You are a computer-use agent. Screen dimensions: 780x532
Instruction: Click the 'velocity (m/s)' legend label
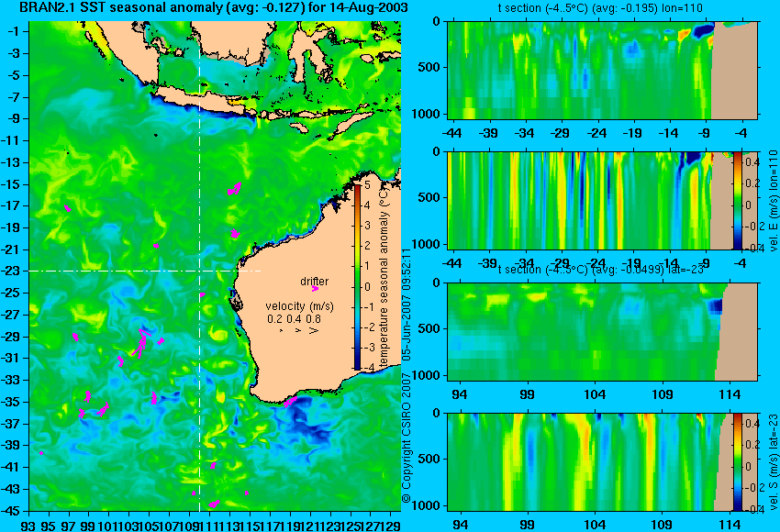click(x=299, y=305)
